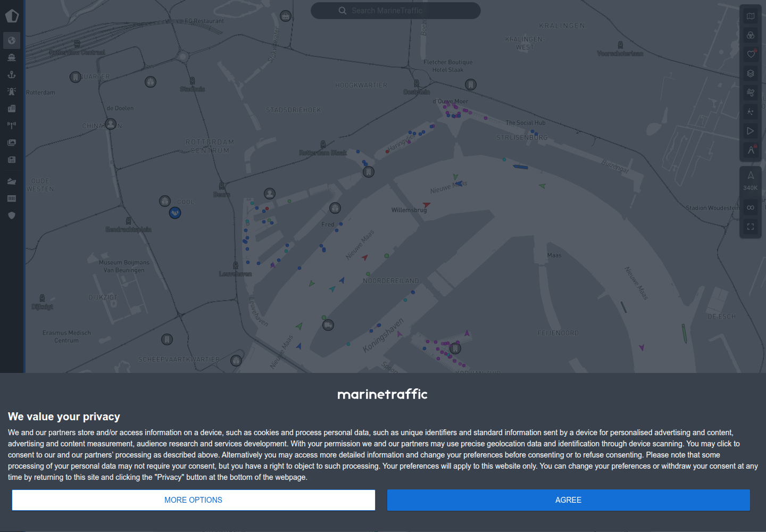
Task: Open the News sidebar icon
Action: click(12, 160)
